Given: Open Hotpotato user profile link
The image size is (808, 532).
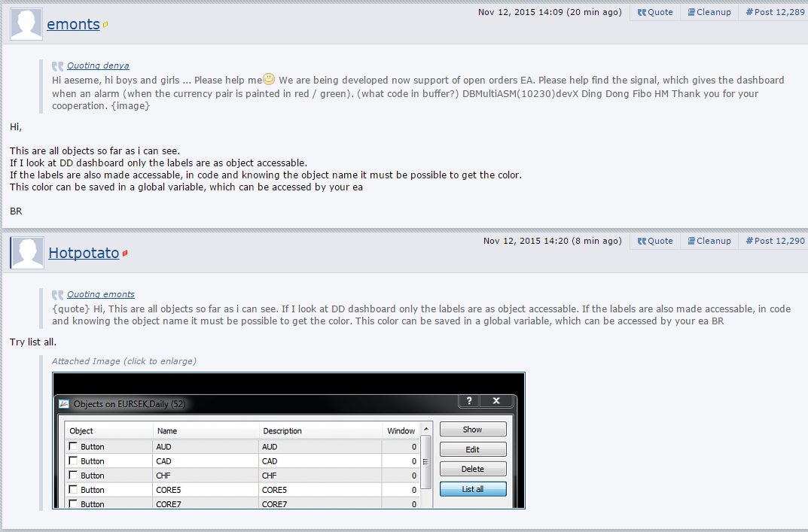Looking at the screenshot, I should [x=84, y=253].
